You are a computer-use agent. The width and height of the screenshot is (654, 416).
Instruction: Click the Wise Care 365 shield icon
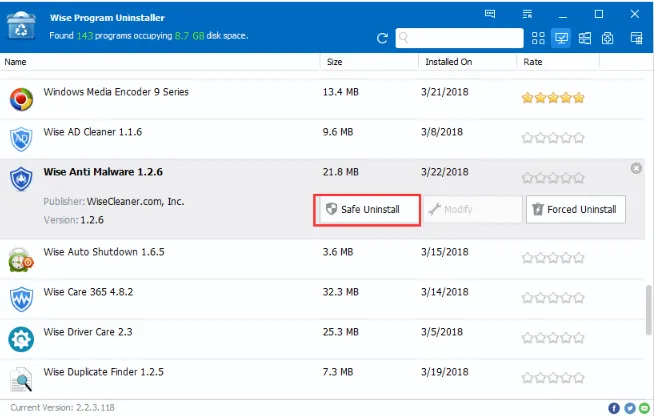21,299
